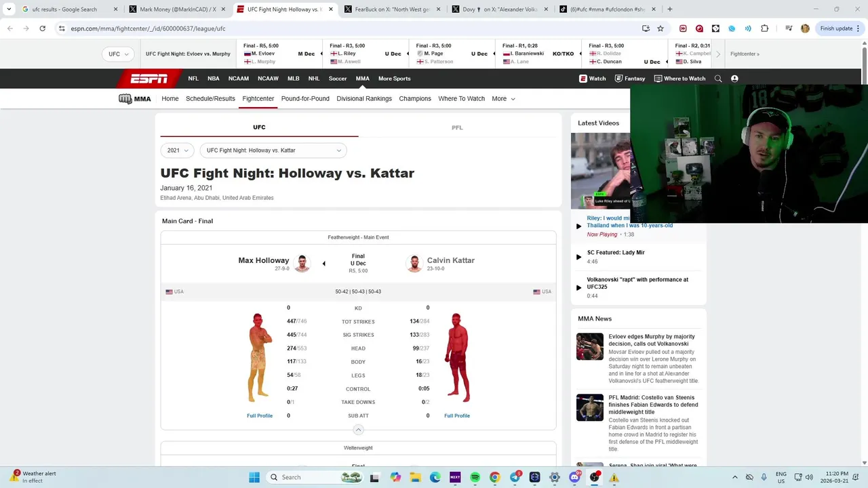Image resolution: width=868 pixels, height=488 pixels.
Task: Show hidden system tray icons
Action: coord(734,477)
